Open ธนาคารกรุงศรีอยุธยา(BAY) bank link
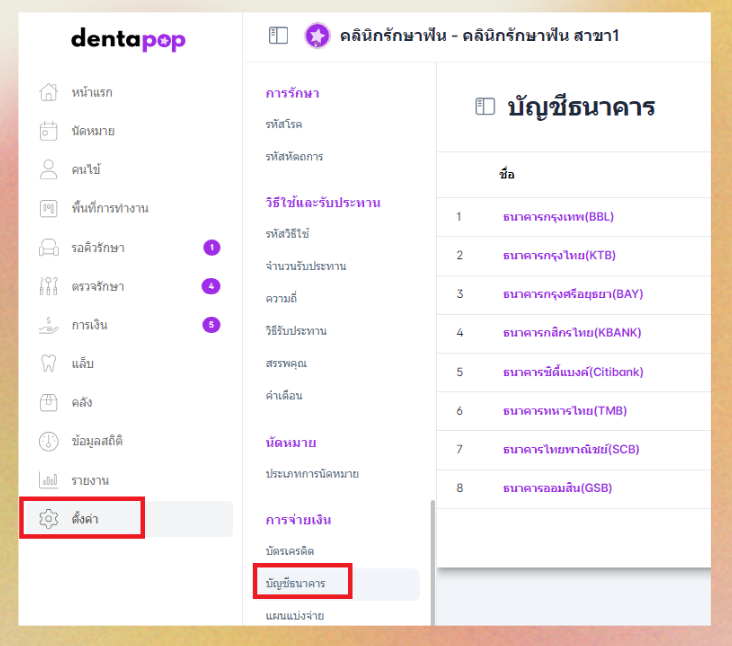Image resolution: width=732 pixels, height=646 pixels. [573, 294]
